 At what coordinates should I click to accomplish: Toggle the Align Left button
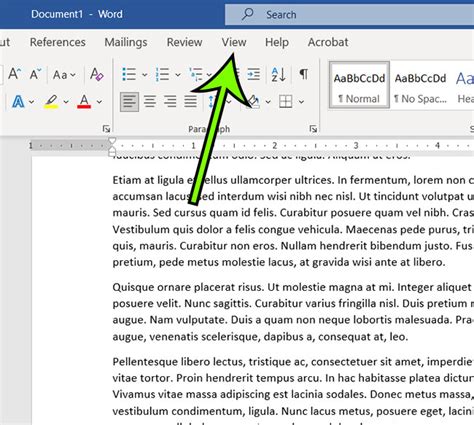tap(129, 101)
